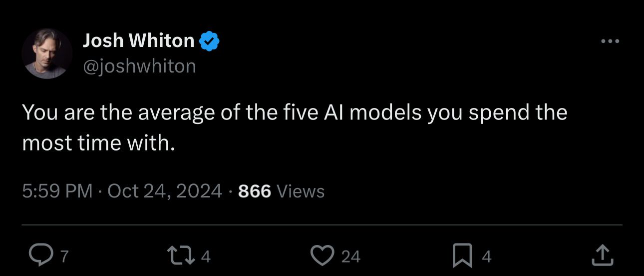Click the reply count of 7
Image resolution: width=644 pixels, height=276 pixels.
[x=63, y=256]
